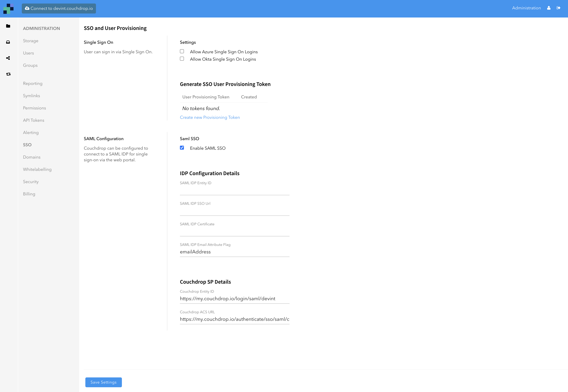568x392 pixels.
Task: Open Groups administration page
Action: [30, 65]
